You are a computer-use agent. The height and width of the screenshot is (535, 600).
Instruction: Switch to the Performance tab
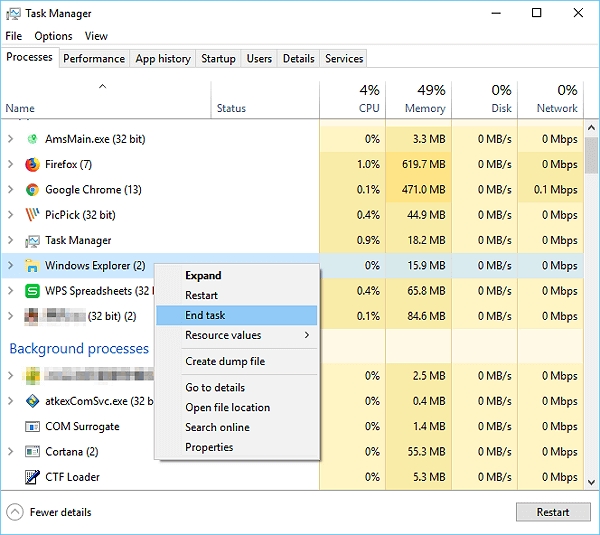pos(94,59)
